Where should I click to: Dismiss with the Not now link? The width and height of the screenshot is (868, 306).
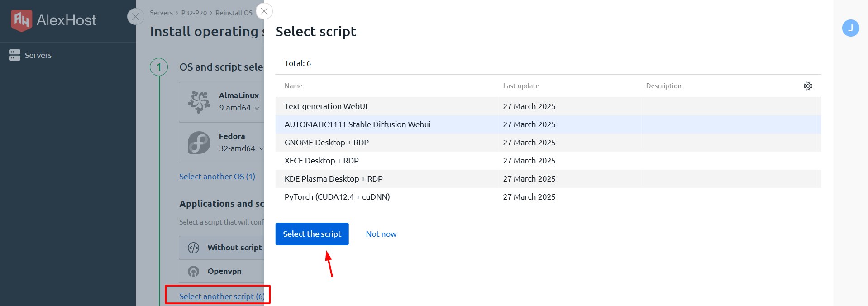(x=381, y=234)
